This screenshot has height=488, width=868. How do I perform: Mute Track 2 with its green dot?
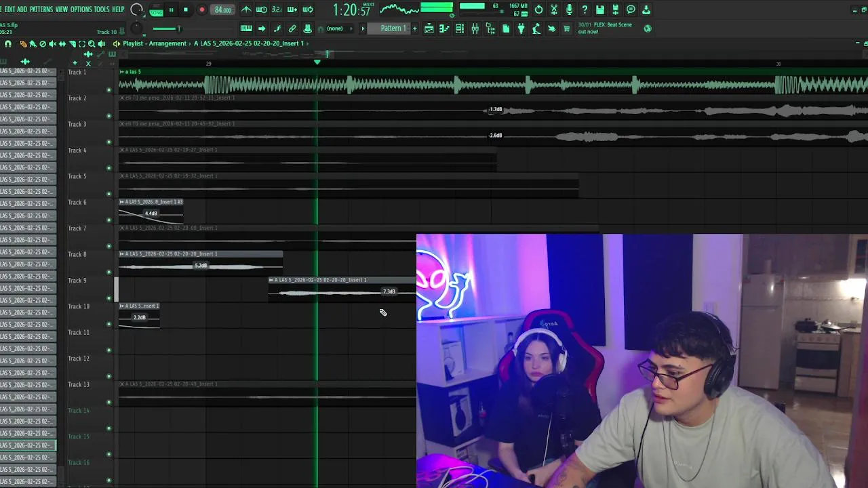click(108, 116)
